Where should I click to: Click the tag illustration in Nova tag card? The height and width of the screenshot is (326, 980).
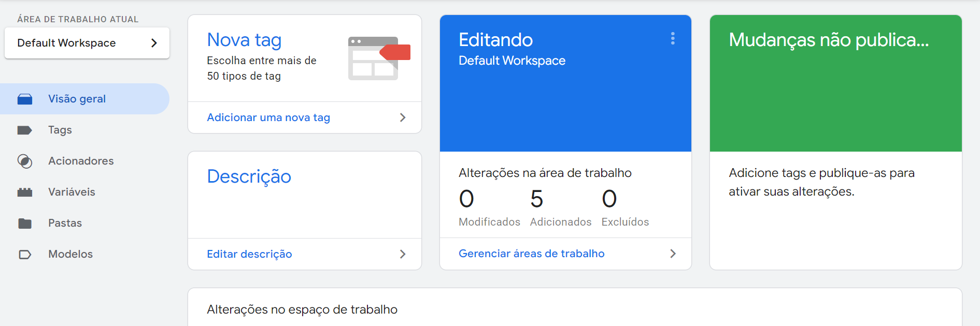[x=379, y=58]
